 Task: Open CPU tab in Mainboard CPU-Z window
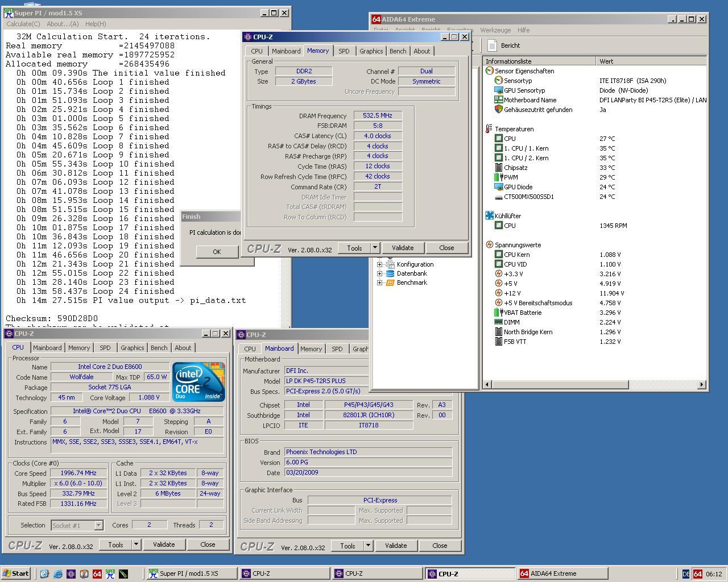(250, 349)
